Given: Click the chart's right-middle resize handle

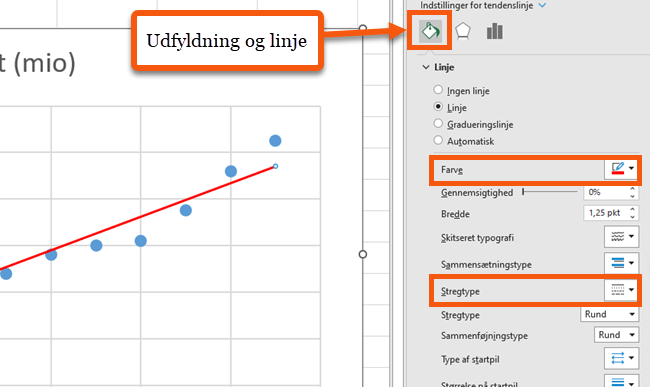Looking at the screenshot, I should pos(363,254).
